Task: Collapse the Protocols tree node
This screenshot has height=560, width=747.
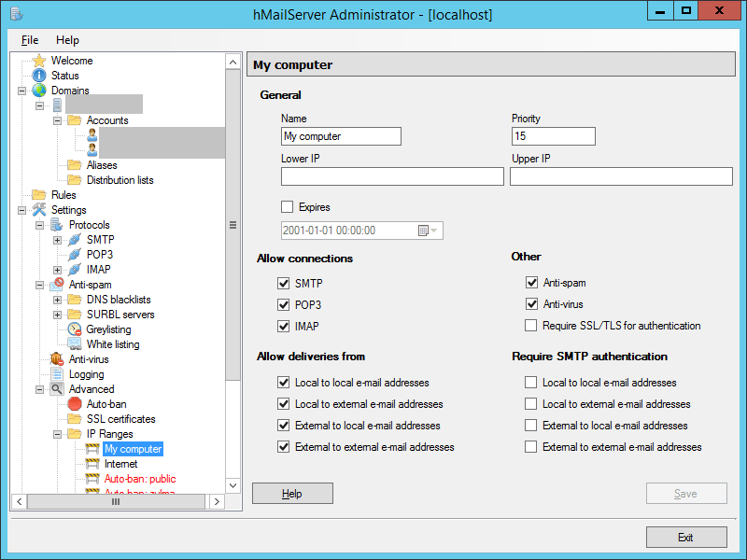Action: coord(39,225)
